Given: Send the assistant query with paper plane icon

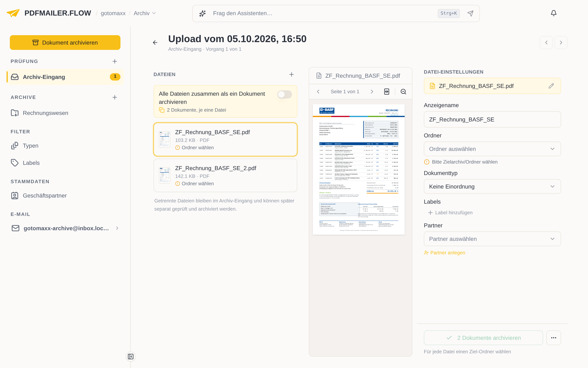Looking at the screenshot, I should pos(470,13).
